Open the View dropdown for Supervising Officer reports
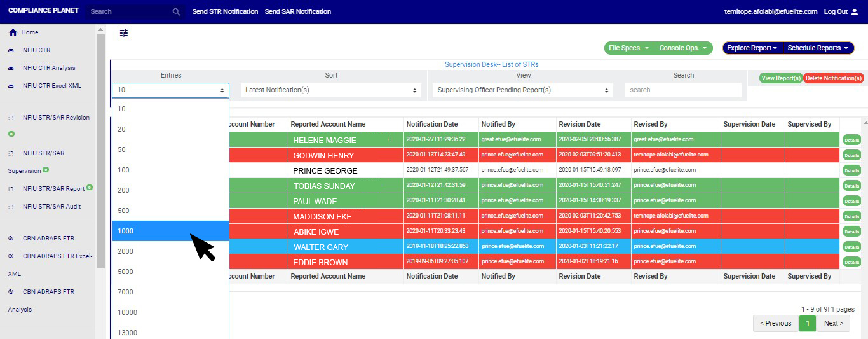This screenshot has width=868, height=339. (523, 90)
